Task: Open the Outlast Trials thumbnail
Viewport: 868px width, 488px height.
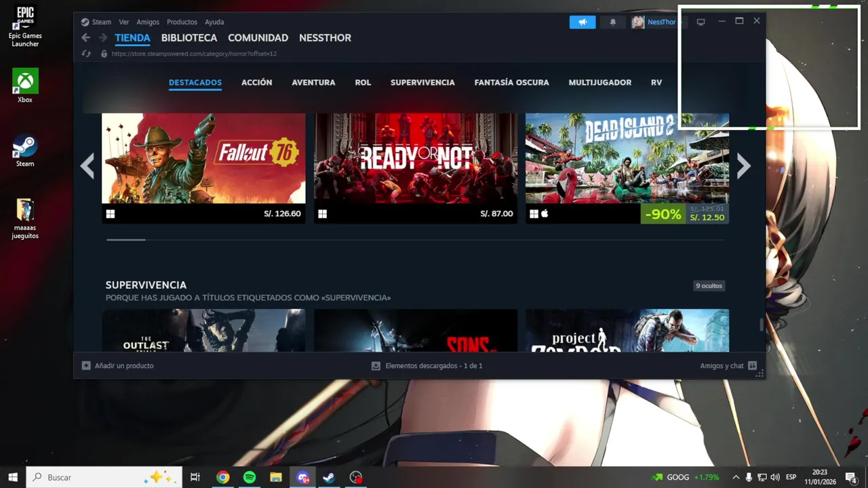Action: 203,331
